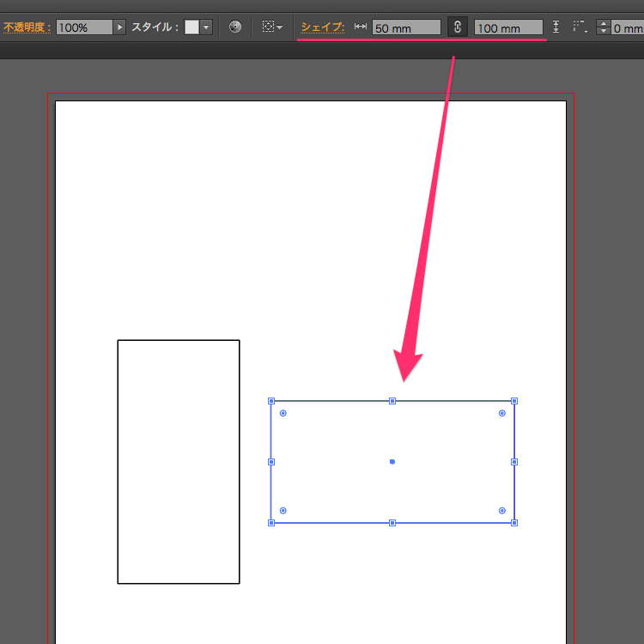Click top-center handle of selected rectangle
Viewport: 644px width, 644px height.
[x=392, y=401]
